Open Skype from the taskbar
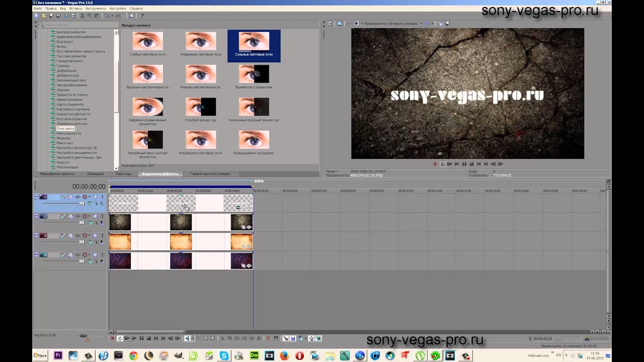 pos(224,355)
